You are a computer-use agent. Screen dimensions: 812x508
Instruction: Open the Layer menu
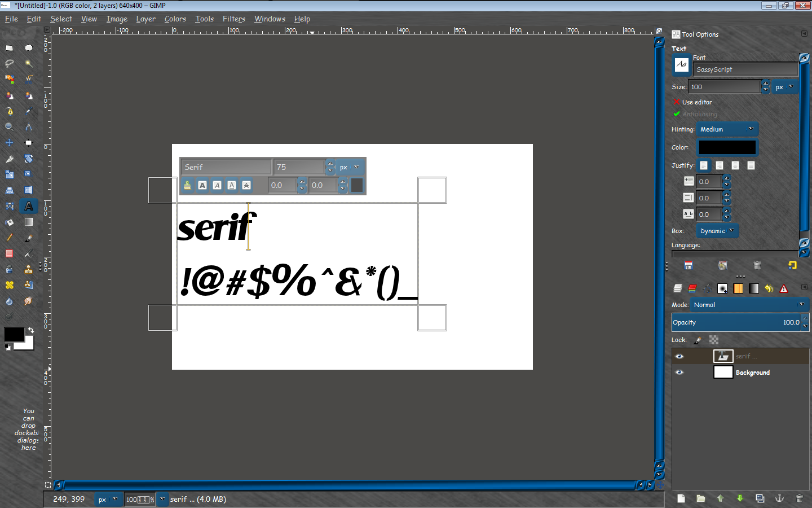(145, 19)
